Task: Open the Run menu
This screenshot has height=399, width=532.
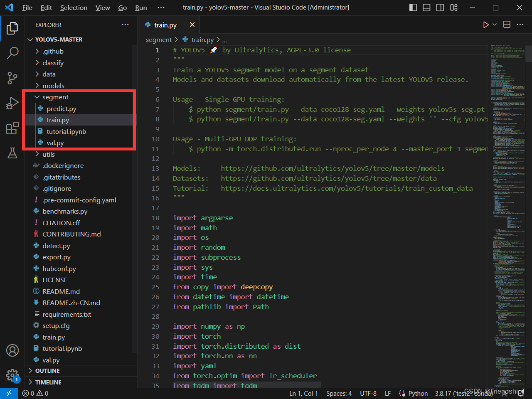Action: click(x=141, y=7)
